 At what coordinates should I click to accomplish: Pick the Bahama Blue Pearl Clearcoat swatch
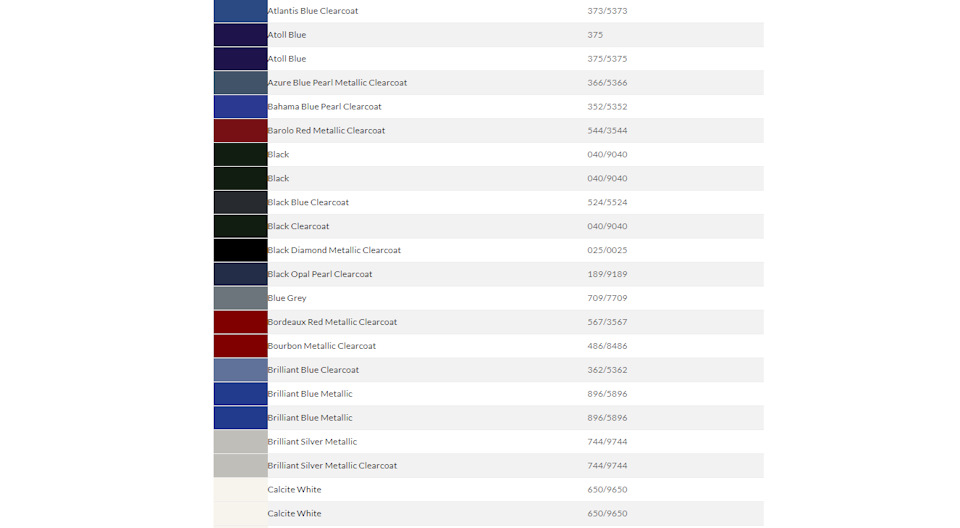pyautogui.click(x=240, y=106)
